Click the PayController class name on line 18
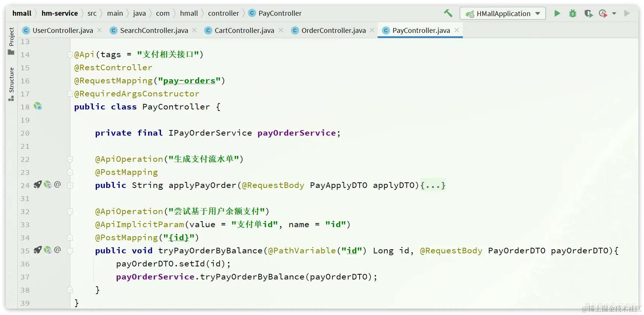 click(176, 107)
